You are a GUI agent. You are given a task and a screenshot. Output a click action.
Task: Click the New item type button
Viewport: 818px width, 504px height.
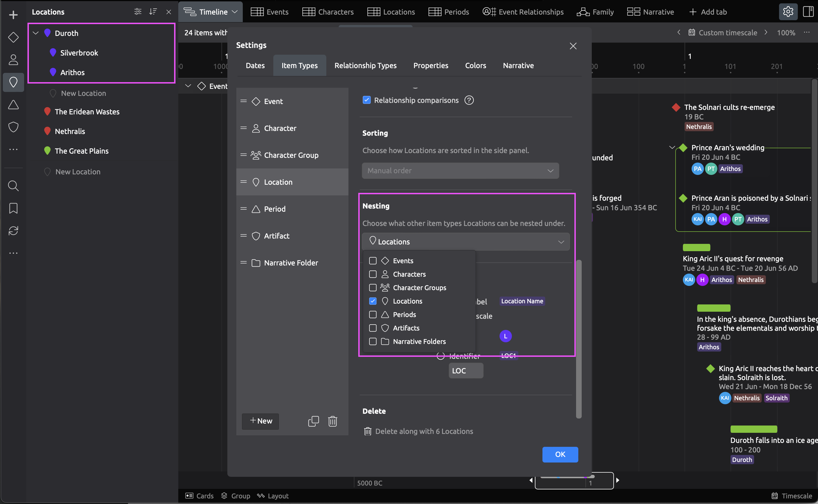[x=260, y=421]
